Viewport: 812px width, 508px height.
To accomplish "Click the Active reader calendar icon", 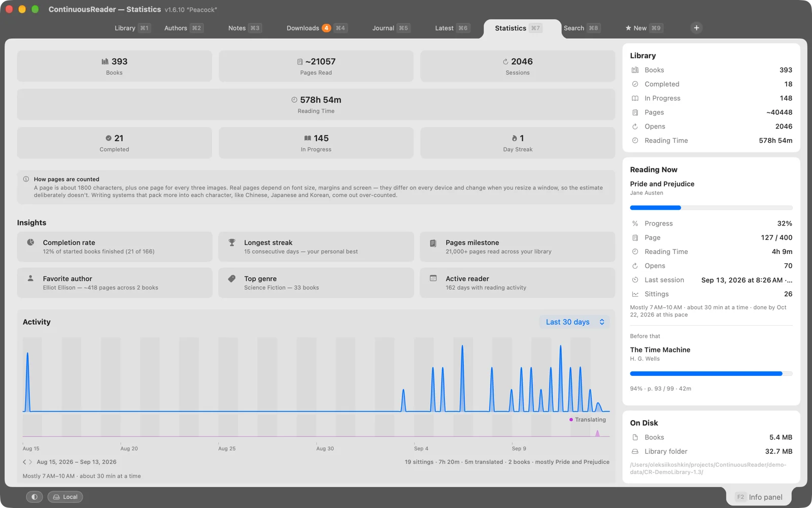I will pyautogui.click(x=433, y=278).
